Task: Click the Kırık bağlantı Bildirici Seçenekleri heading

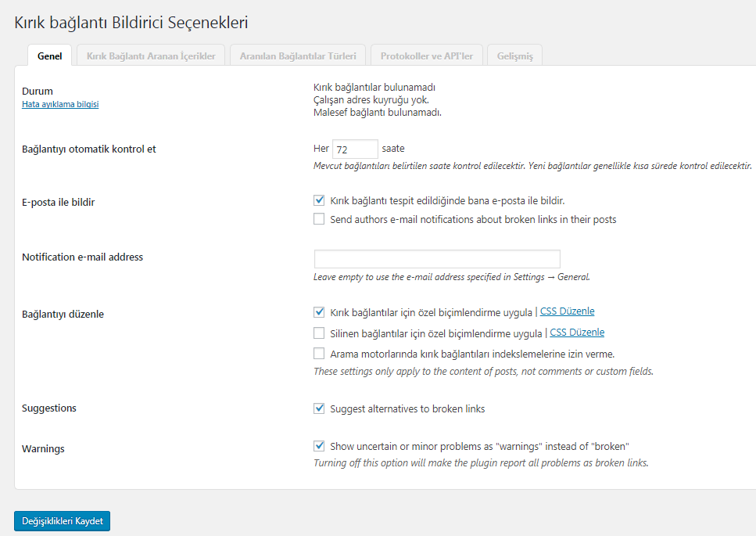Action: [131, 23]
